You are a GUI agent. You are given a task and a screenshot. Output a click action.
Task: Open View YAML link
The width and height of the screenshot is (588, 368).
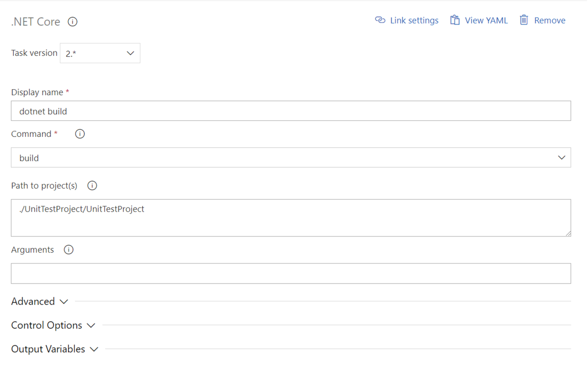click(x=479, y=20)
